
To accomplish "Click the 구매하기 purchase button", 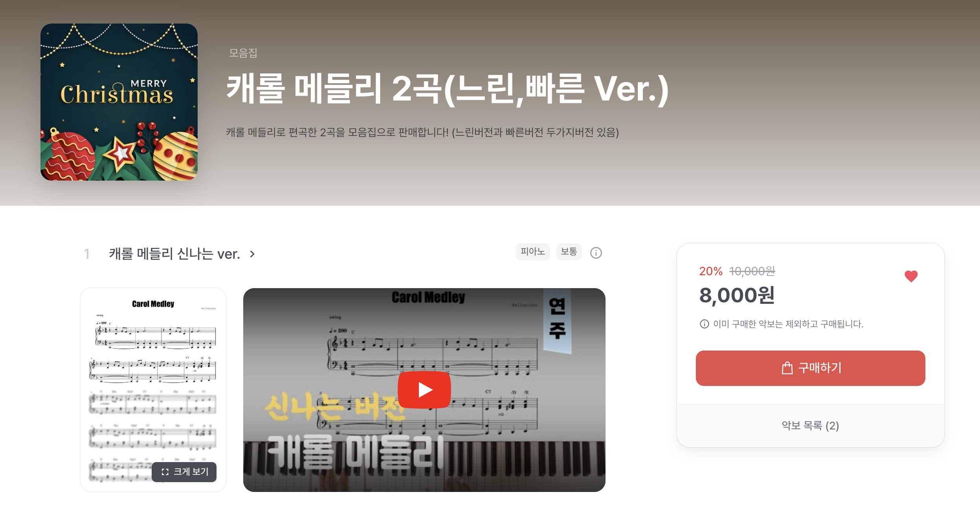I will click(x=810, y=368).
